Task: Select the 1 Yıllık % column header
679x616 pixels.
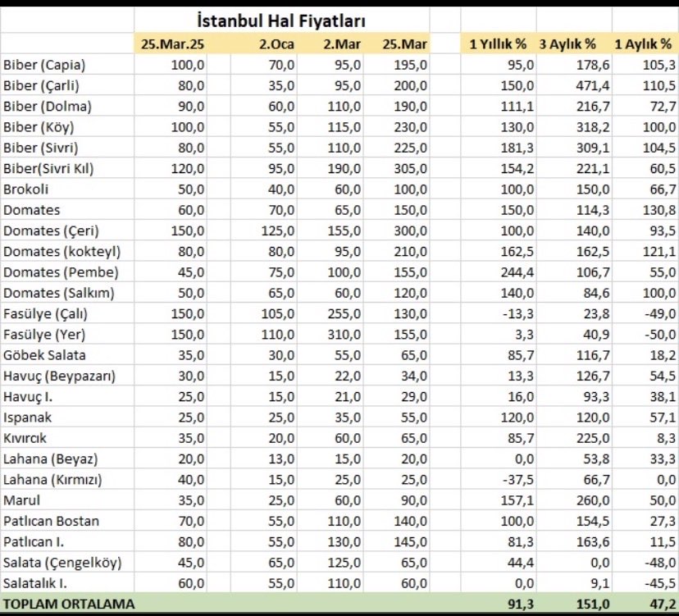Action: tap(497, 43)
